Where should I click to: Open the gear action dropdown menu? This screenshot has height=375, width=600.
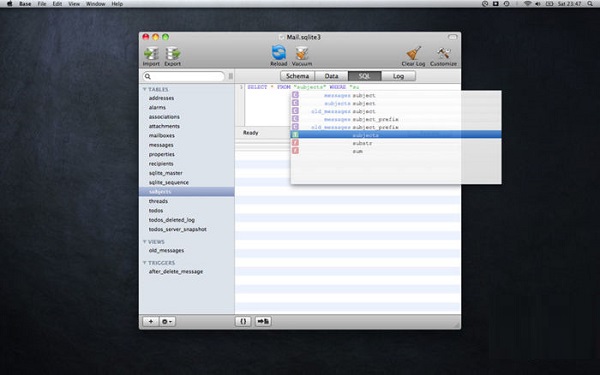pos(167,321)
